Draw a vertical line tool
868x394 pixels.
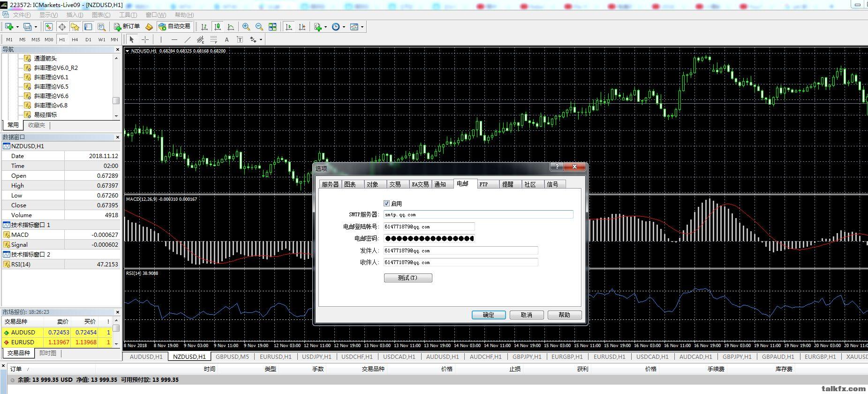[x=161, y=40]
